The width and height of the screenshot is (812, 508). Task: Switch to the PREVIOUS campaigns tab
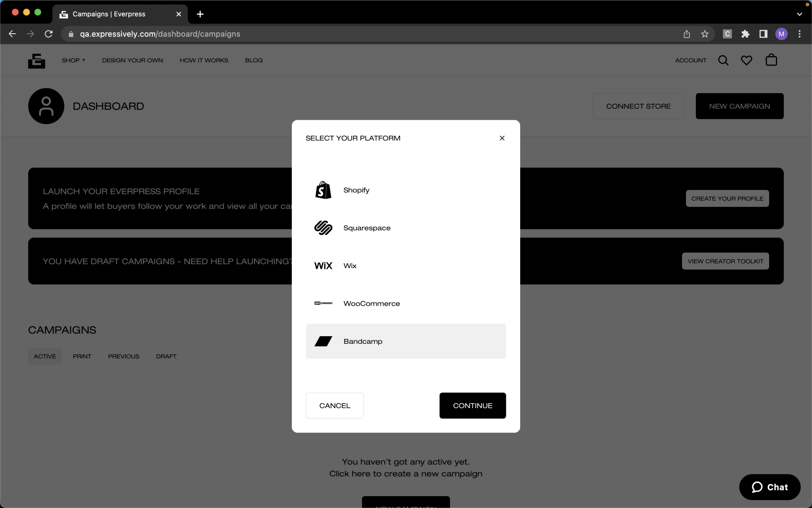(x=124, y=356)
